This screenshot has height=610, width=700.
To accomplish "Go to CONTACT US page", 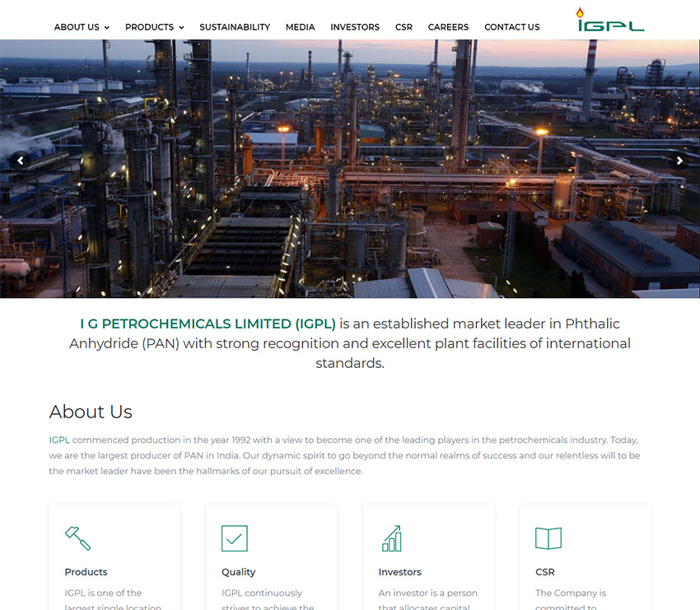I will tap(511, 26).
